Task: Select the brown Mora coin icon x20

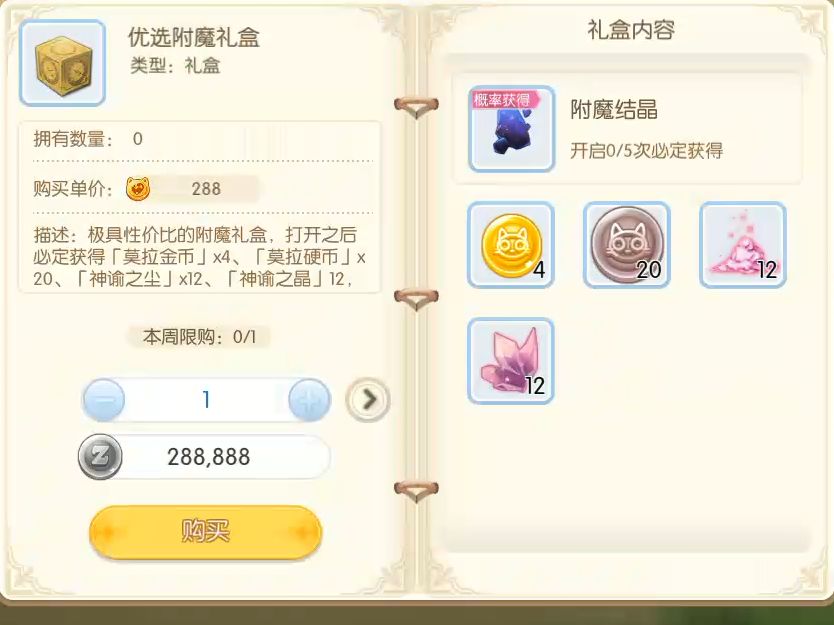Action: (x=627, y=245)
